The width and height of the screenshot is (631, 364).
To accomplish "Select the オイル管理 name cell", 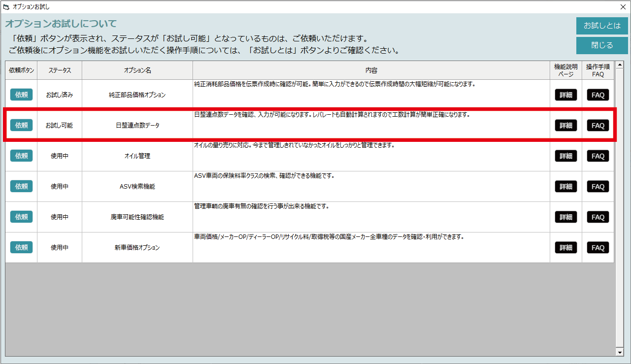I will [x=137, y=156].
